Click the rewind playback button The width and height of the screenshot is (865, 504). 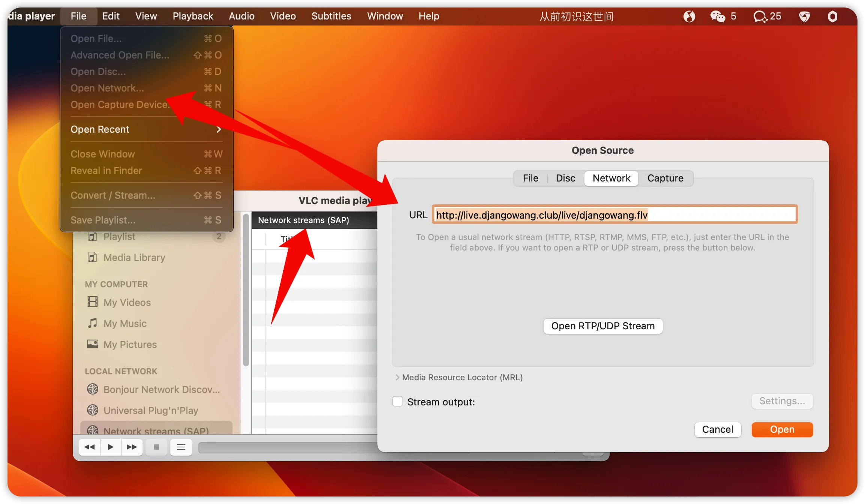[x=89, y=447]
